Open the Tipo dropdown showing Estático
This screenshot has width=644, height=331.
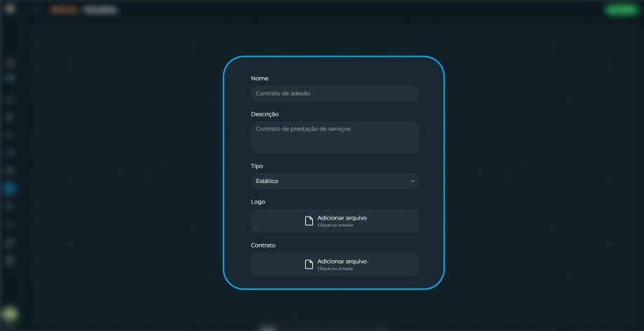335,181
